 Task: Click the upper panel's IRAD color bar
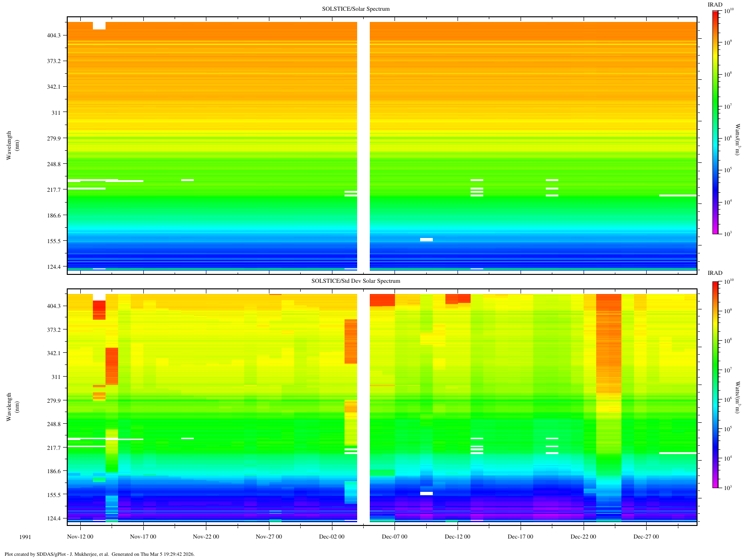click(715, 122)
